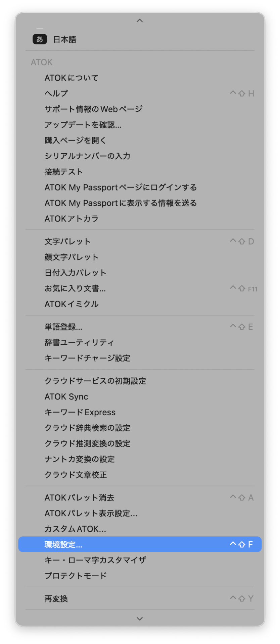Select ATOK Sync menu item
280x644 pixels.
point(140,397)
